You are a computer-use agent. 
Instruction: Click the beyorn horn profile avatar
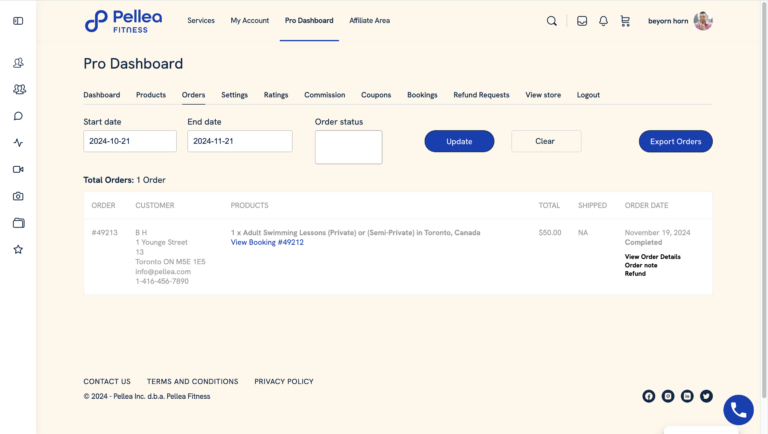click(703, 21)
